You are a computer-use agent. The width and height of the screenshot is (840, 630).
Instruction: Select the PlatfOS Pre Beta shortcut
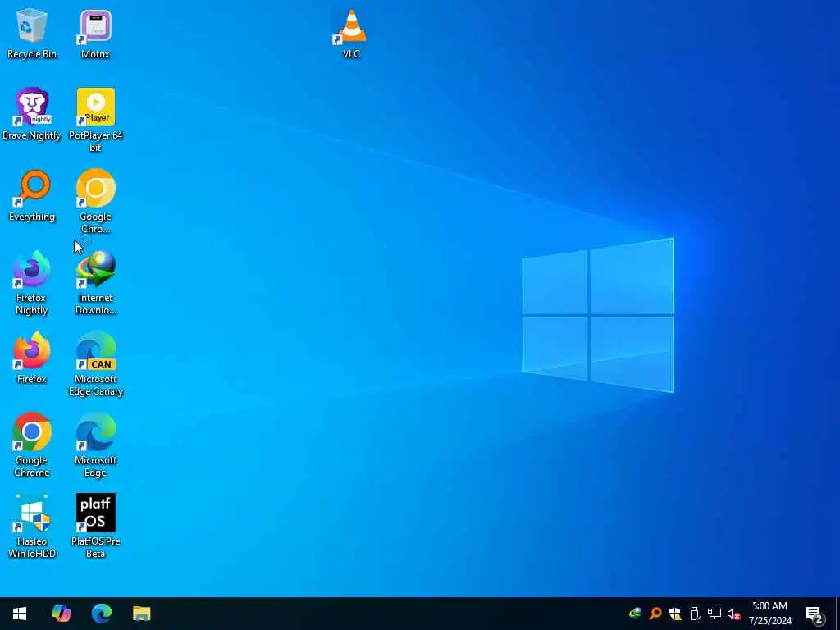[x=95, y=527]
